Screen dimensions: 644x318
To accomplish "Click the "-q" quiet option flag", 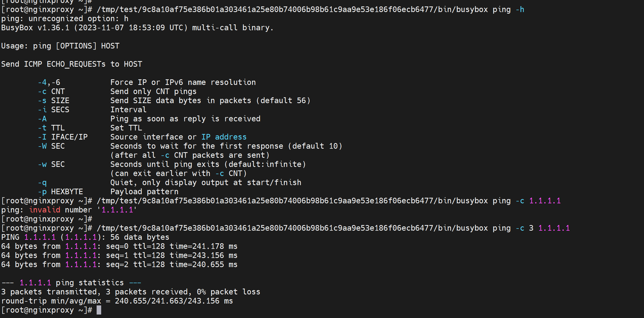I will pos(42,182).
